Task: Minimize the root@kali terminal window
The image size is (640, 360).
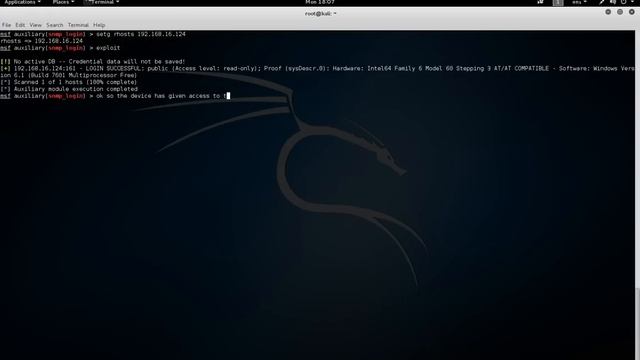Action: point(608,12)
